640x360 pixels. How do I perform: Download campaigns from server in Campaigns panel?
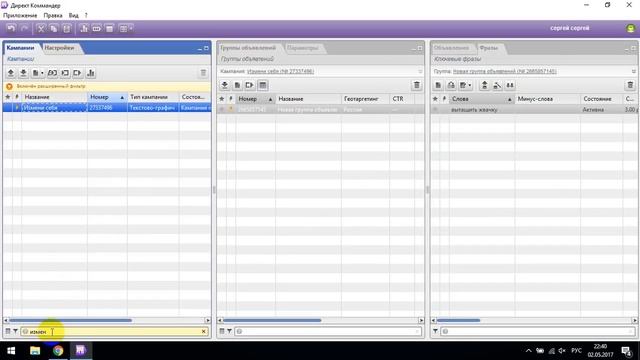click(23, 73)
